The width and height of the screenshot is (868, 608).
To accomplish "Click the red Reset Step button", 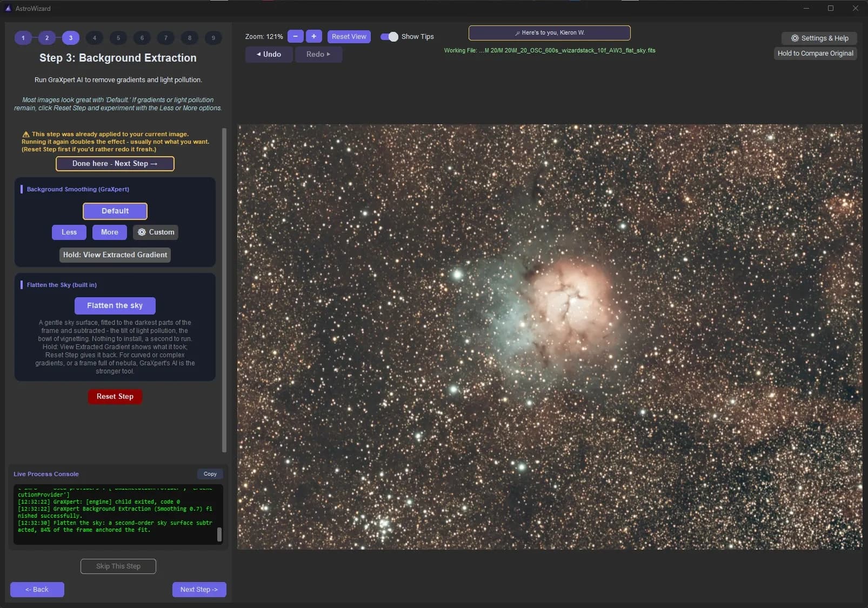I will 115,396.
